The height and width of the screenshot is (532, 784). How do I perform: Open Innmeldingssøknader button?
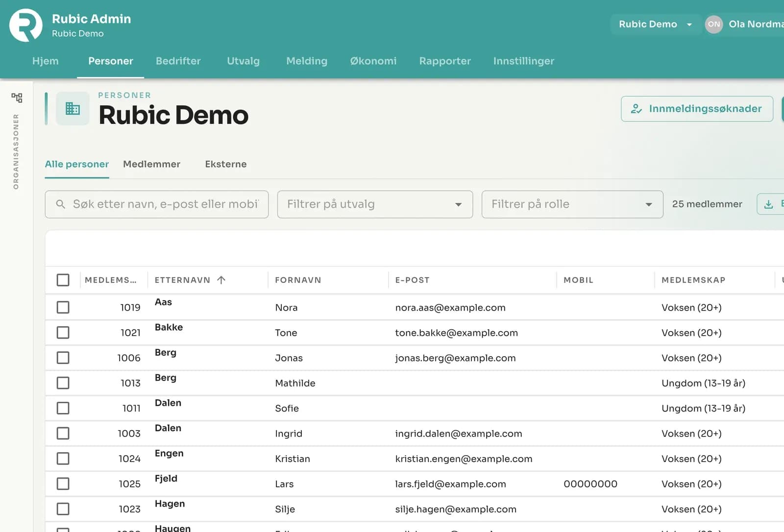(x=697, y=109)
